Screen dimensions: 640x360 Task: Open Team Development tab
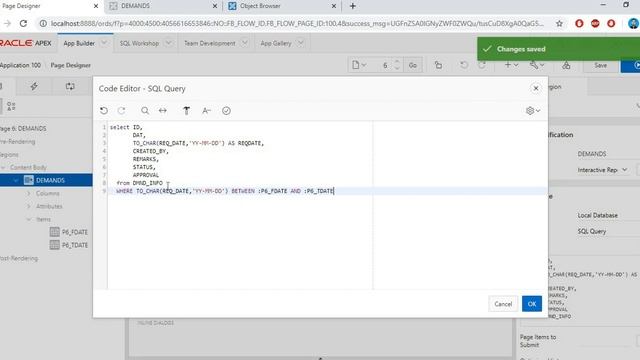tap(210, 43)
